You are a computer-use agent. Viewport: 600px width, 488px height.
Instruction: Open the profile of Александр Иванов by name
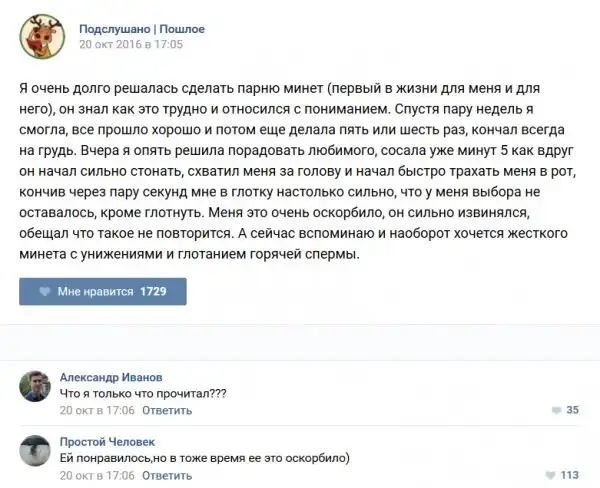(x=110, y=377)
